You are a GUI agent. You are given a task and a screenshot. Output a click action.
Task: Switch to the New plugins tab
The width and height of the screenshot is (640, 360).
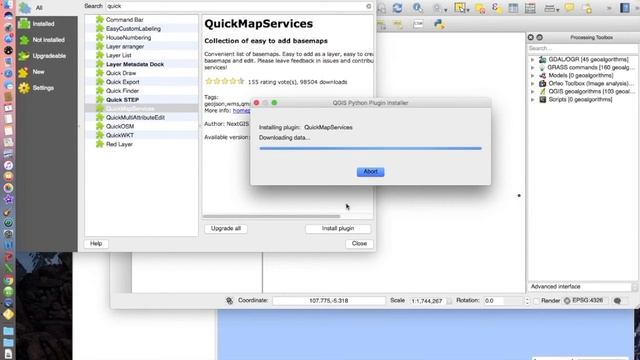point(47,72)
